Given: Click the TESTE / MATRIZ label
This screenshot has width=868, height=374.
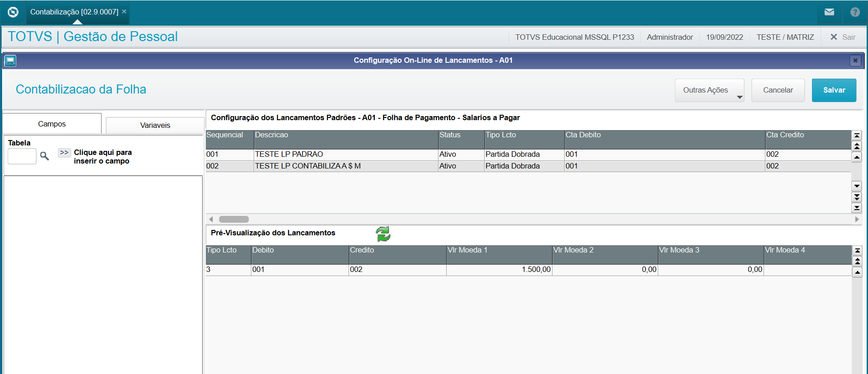Looking at the screenshot, I should (x=785, y=37).
